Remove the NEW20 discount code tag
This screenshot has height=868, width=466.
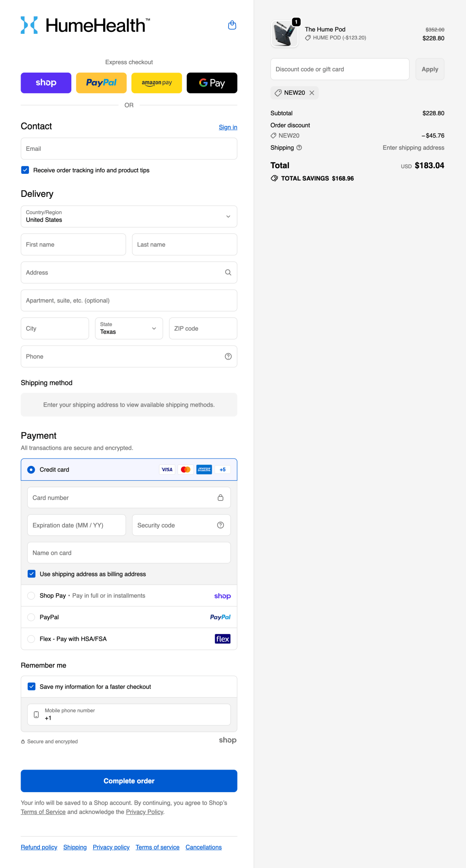tap(312, 93)
